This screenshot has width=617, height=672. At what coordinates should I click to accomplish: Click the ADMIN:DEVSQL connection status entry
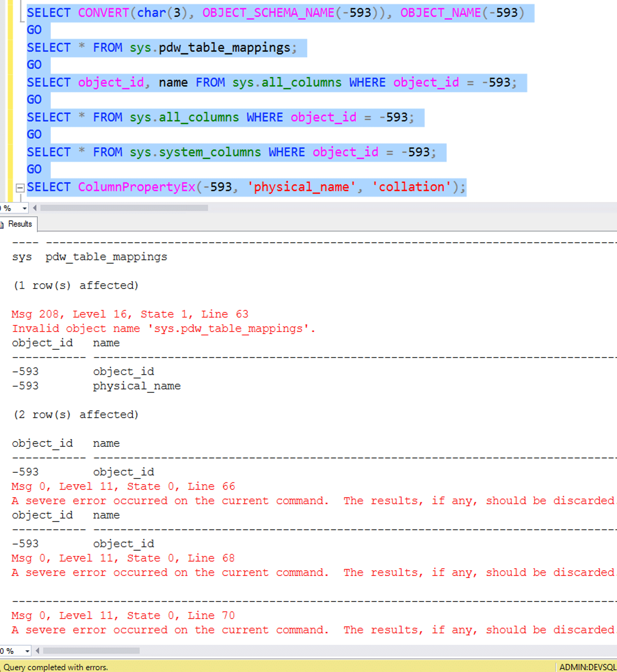(588, 667)
